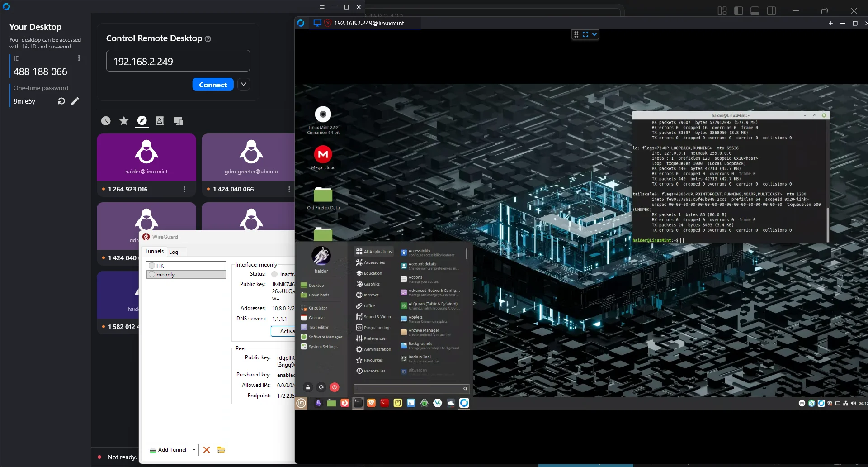Viewport: 868px width, 467px height.
Task: Open the Favorites star icon tab
Action: [124, 121]
